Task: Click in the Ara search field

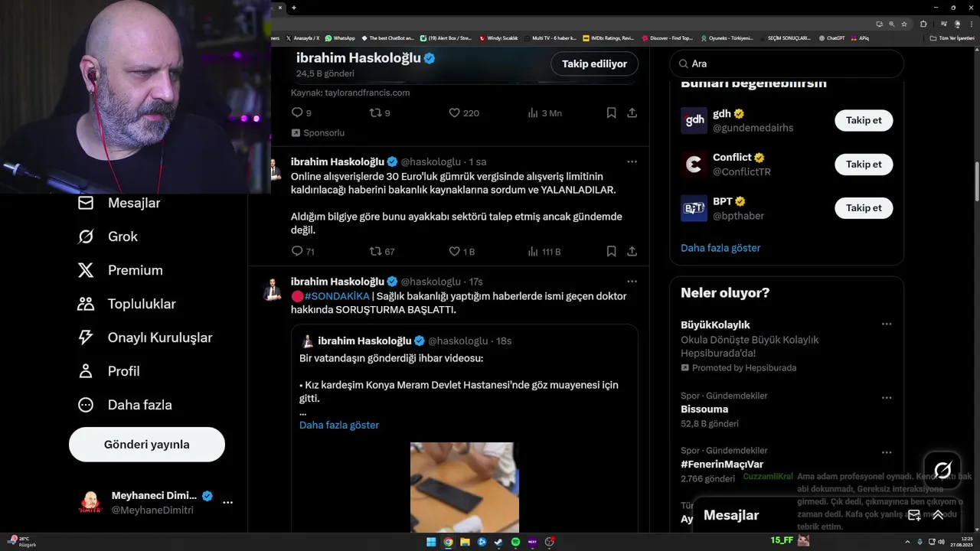Action: click(x=787, y=64)
